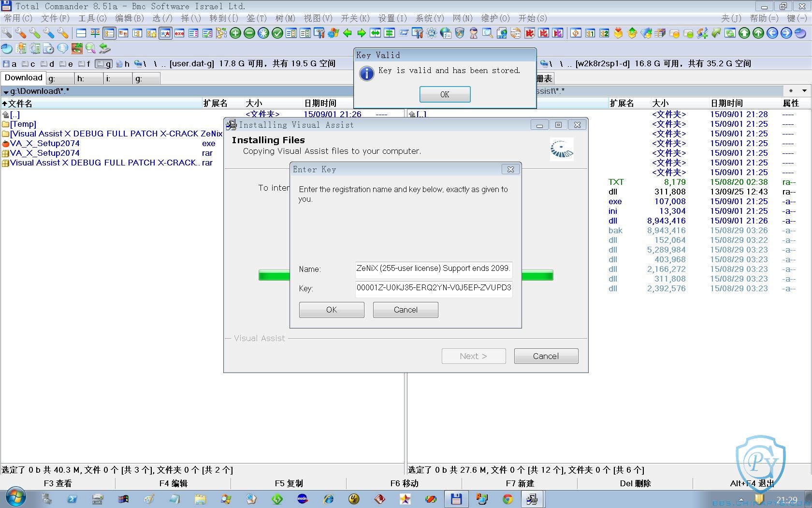The height and width of the screenshot is (508, 812).
Task: Open right panel favorites asterisk button
Action: point(791,91)
